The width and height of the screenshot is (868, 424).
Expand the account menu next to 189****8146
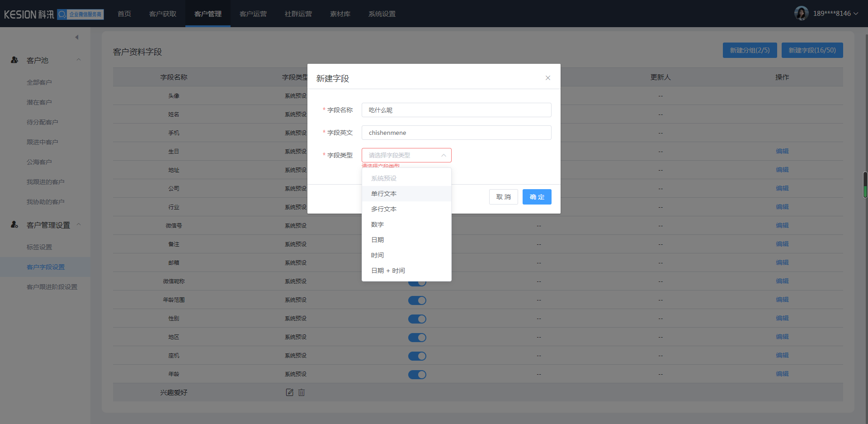tap(855, 14)
